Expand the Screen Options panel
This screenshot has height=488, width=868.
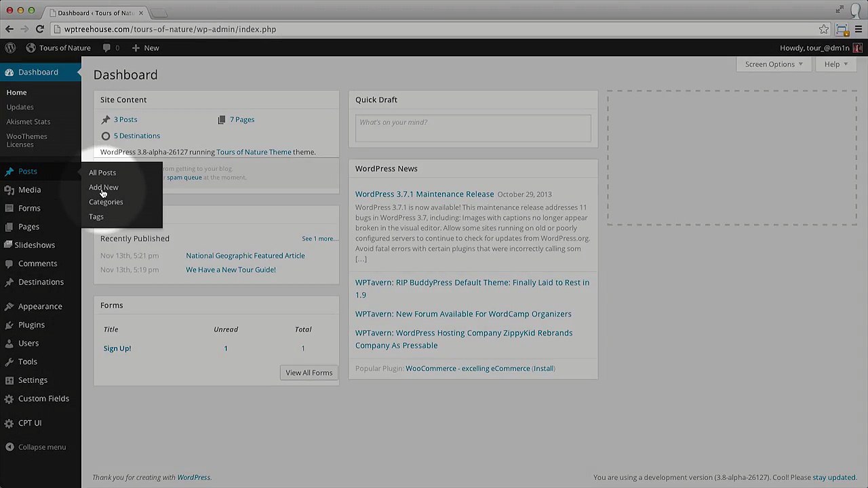click(773, 64)
